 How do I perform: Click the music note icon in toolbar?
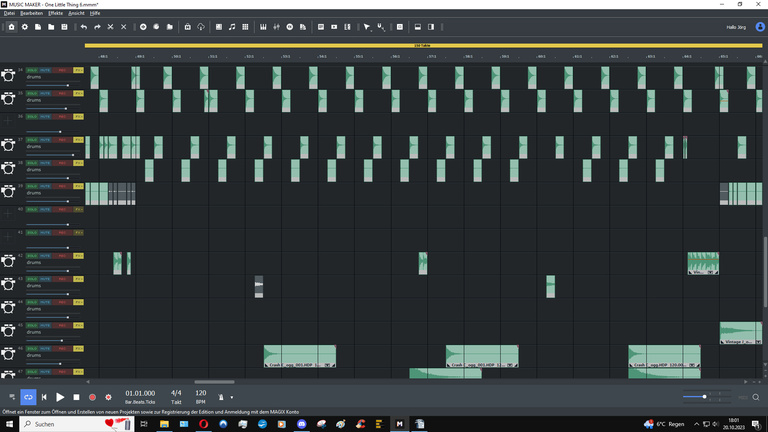pyautogui.click(x=232, y=26)
